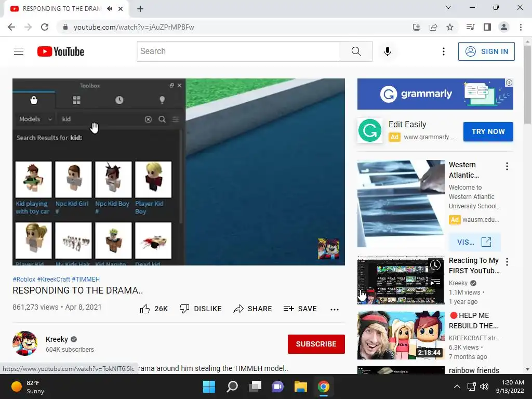Select the RESPONDING TO THE DRAMA tab
Viewport: 532px width, 399px height.
tap(66, 9)
